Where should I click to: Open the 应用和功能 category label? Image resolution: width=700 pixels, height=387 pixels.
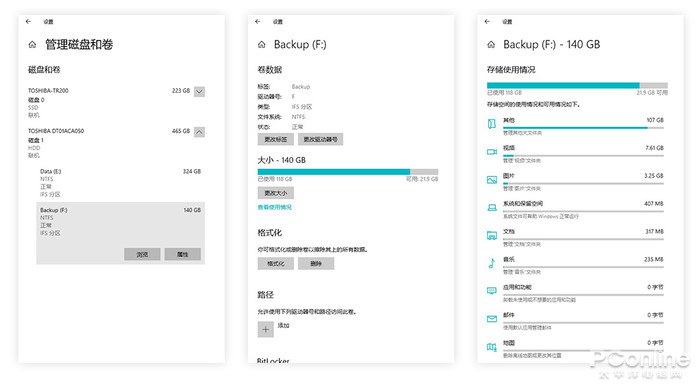pyautogui.click(x=517, y=287)
